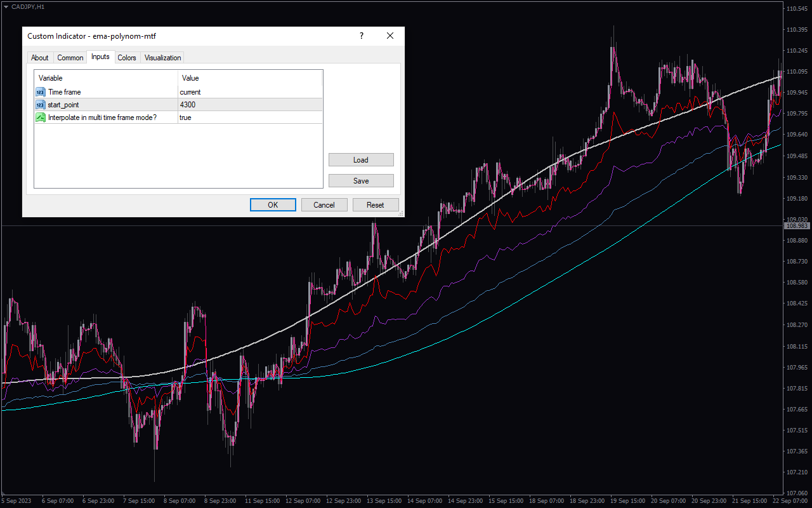
Task: Click the 'Time frame' variable name
Action: (65, 92)
